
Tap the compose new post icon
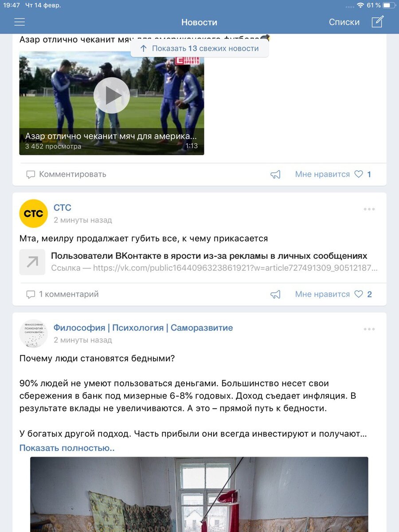click(377, 22)
